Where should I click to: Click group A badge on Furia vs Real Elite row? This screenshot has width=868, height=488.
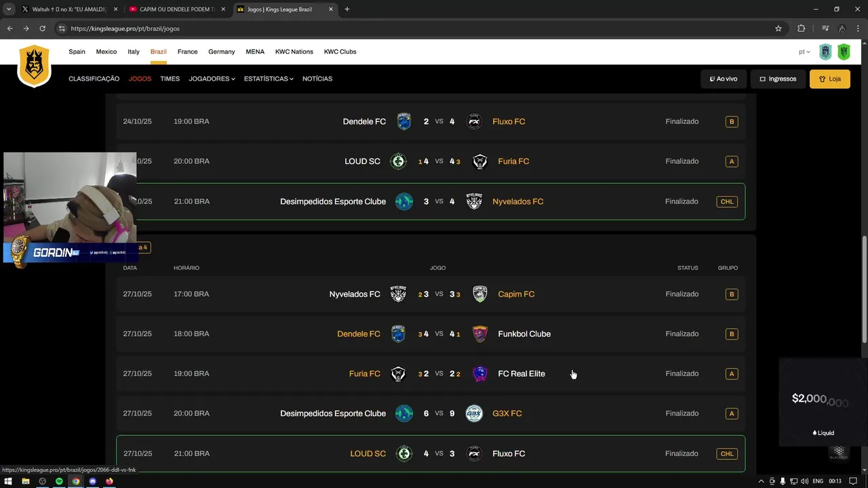click(731, 373)
